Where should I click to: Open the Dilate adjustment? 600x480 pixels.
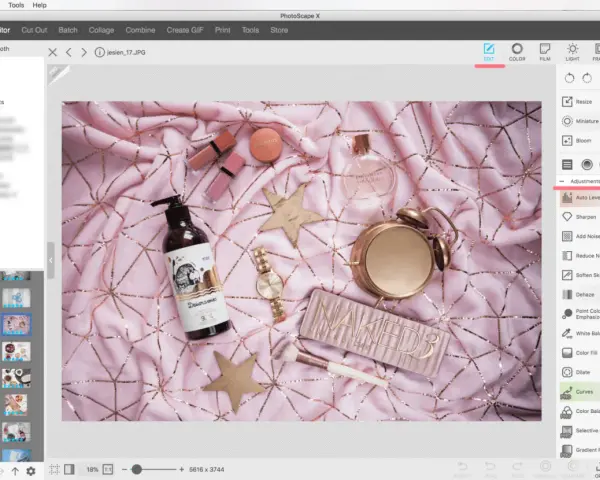point(580,372)
